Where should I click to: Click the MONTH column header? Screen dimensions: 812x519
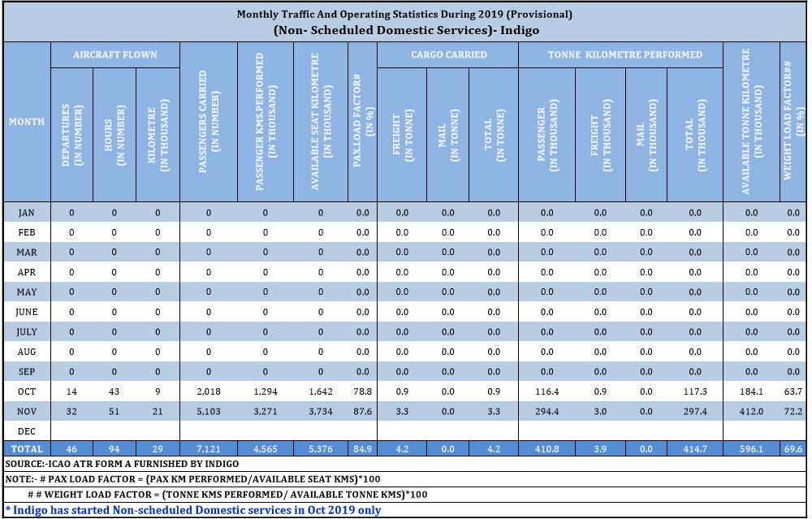(26, 122)
